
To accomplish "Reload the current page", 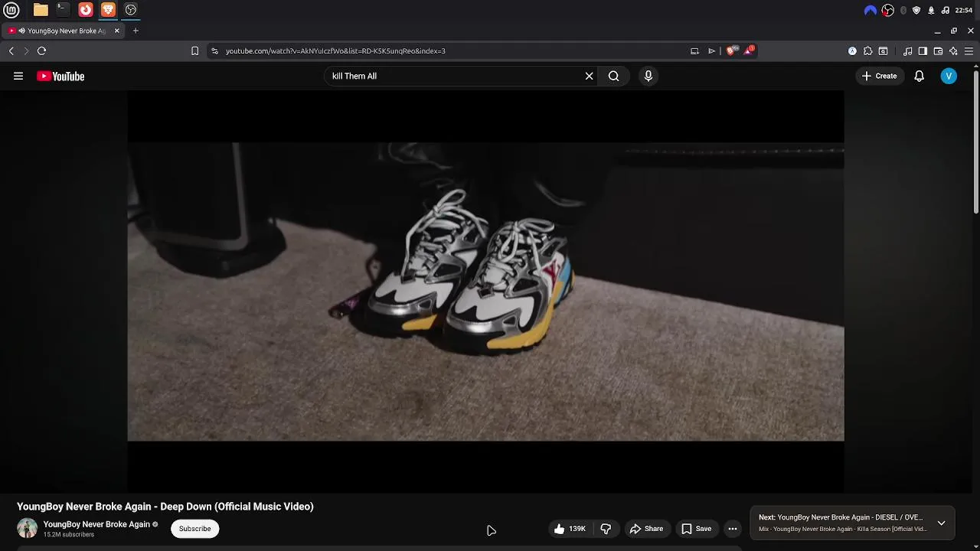I will click(x=42, y=51).
